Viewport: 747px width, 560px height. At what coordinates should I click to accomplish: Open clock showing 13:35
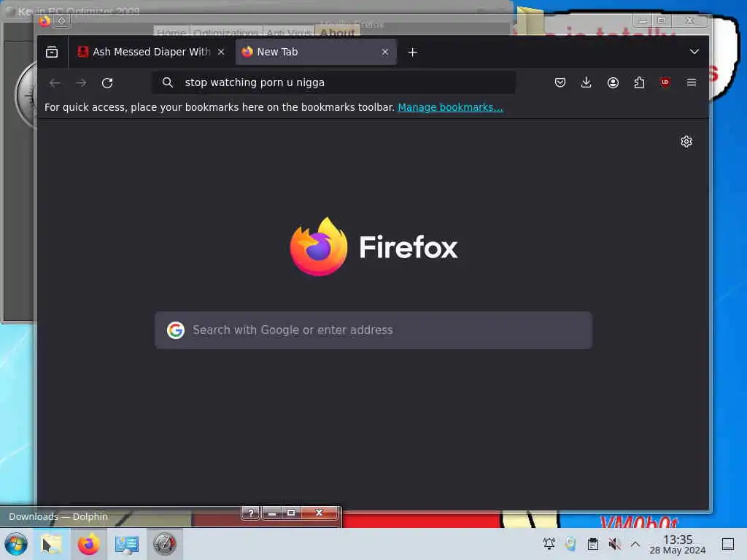coord(678,544)
